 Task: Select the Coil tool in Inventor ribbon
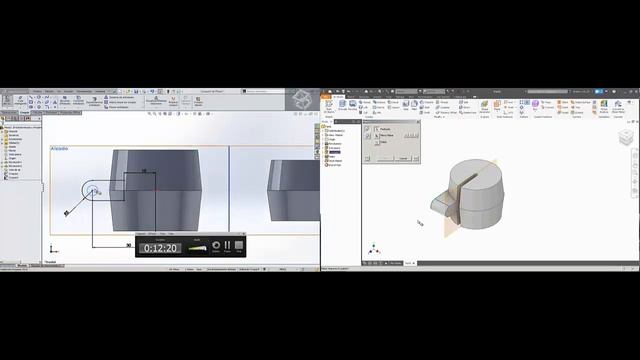pyautogui.click(x=364, y=112)
